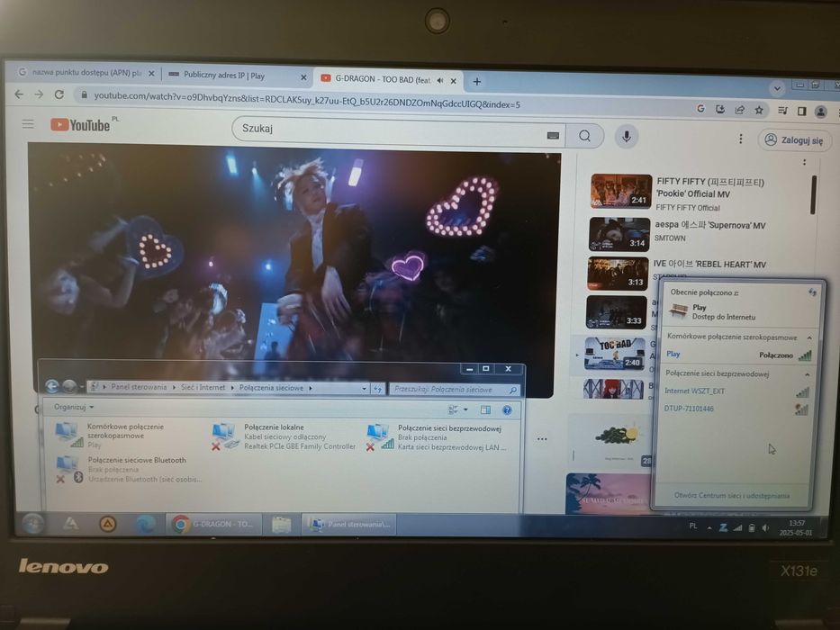
Task: Click the youtube.com address bar URL
Action: point(307,100)
